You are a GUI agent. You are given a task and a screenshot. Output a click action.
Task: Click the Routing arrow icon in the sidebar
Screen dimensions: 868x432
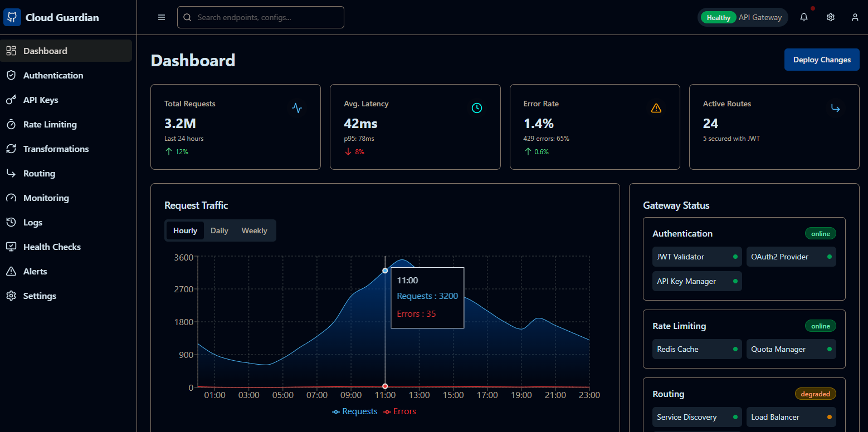pos(11,173)
